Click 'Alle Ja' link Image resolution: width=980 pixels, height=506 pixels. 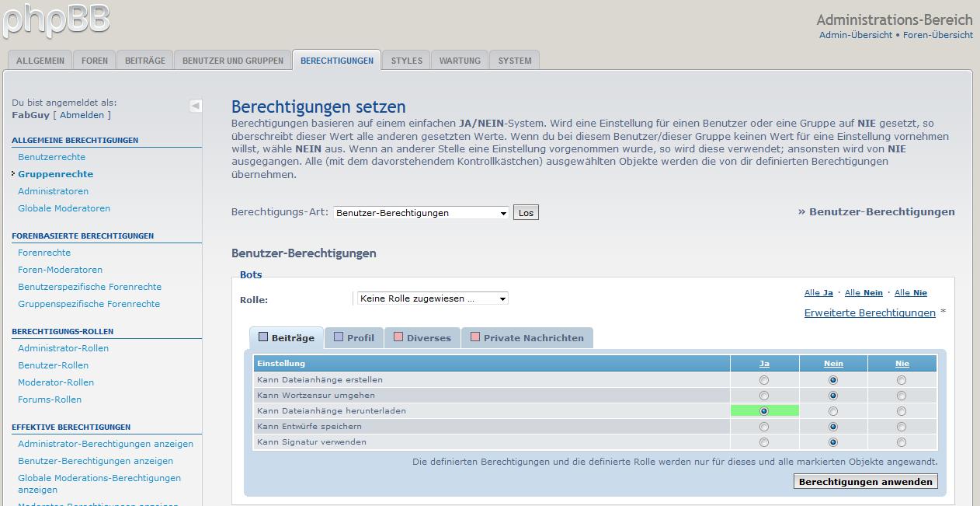tap(818, 293)
